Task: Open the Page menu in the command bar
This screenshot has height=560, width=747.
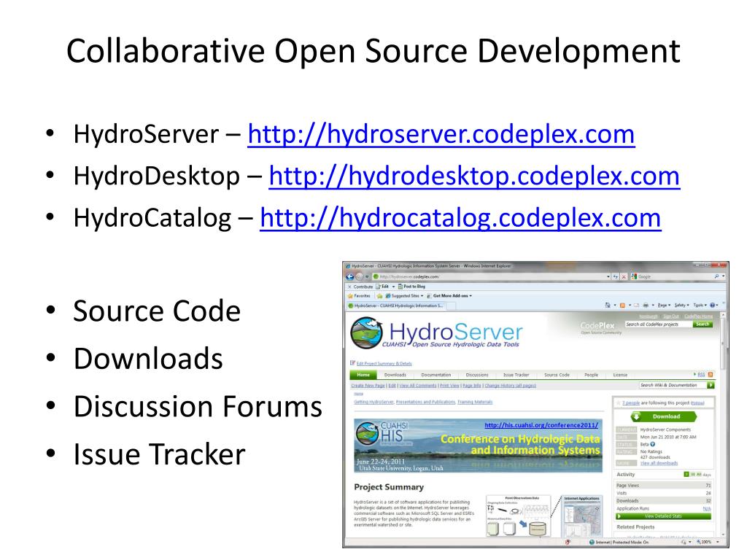Action: 664,306
